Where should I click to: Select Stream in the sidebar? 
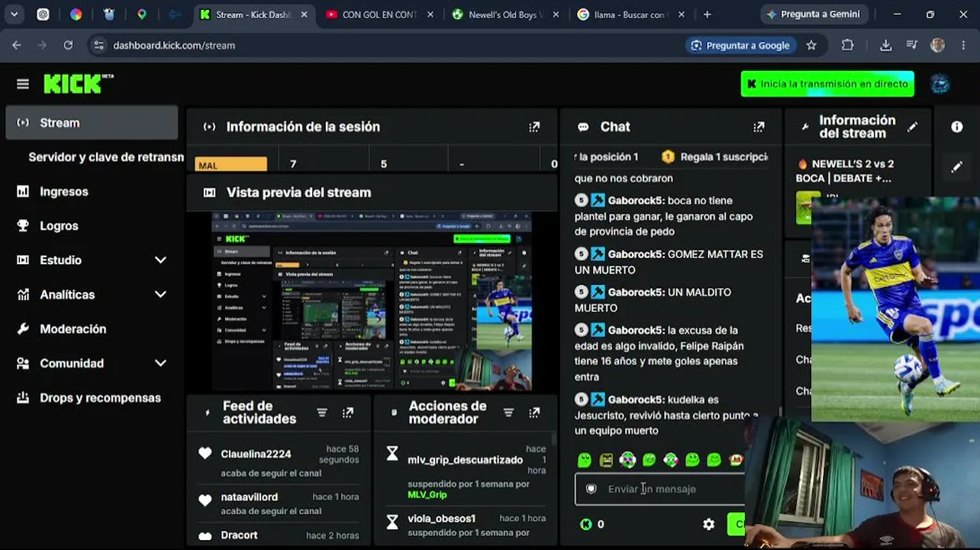pos(92,123)
